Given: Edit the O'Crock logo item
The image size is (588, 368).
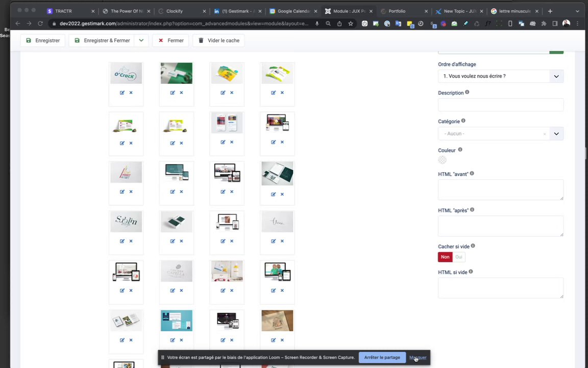Looking at the screenshot, I should point(122,93).
